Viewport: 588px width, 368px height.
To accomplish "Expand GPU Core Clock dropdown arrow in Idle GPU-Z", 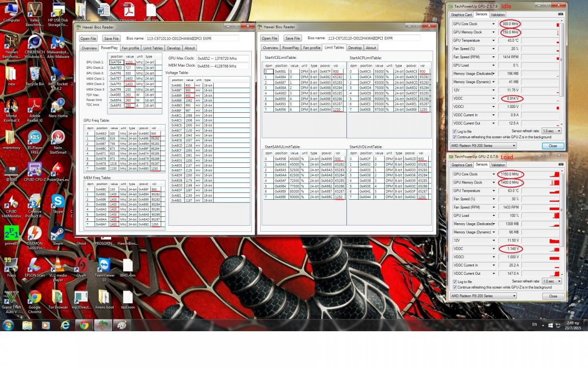I will tap(494, 24).
